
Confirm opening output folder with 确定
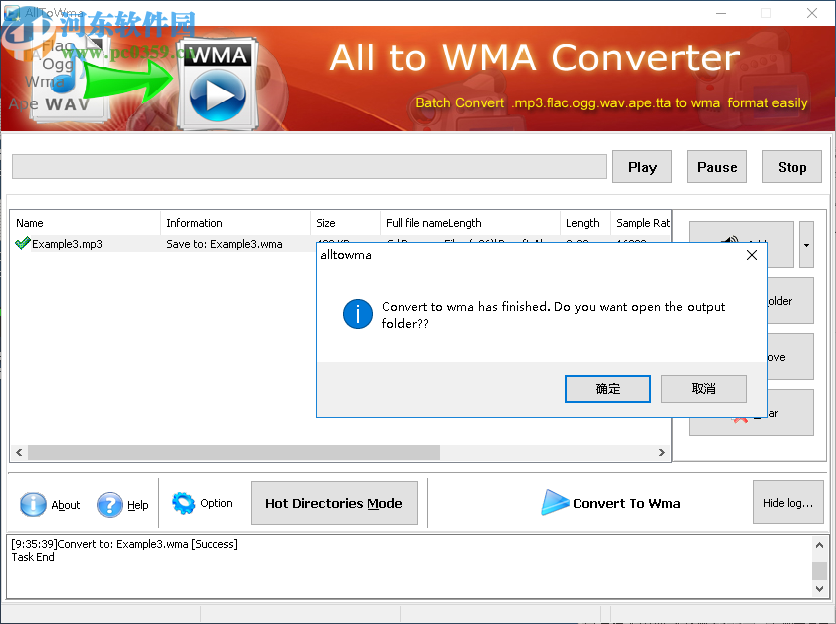point(607,389)
